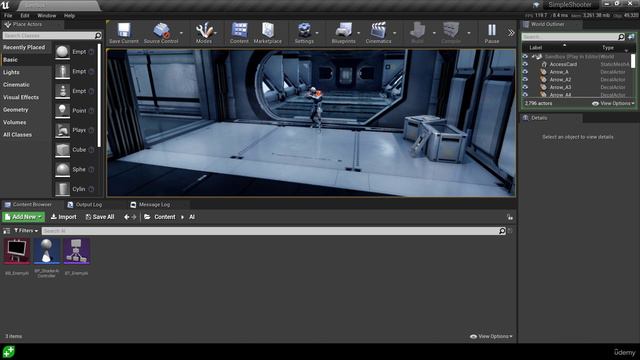Open the Edit menu

tap(25, 16)
